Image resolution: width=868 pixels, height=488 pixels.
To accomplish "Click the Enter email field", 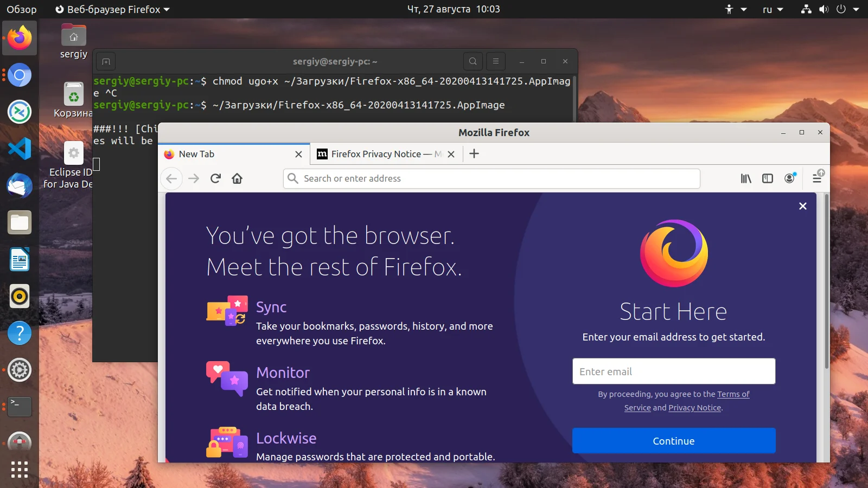I will 674,371.
